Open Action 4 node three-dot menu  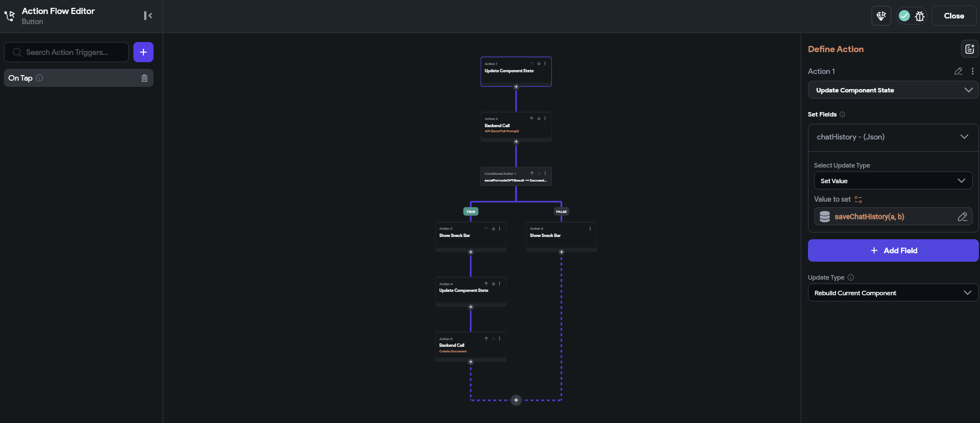pyautogui.click(x=499, y=283)
